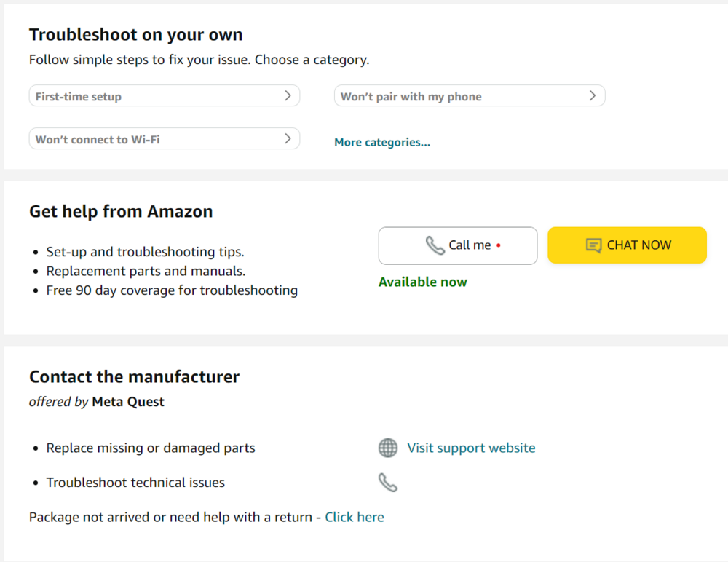Choose the Won't pair with my phone label

[411, 97]
